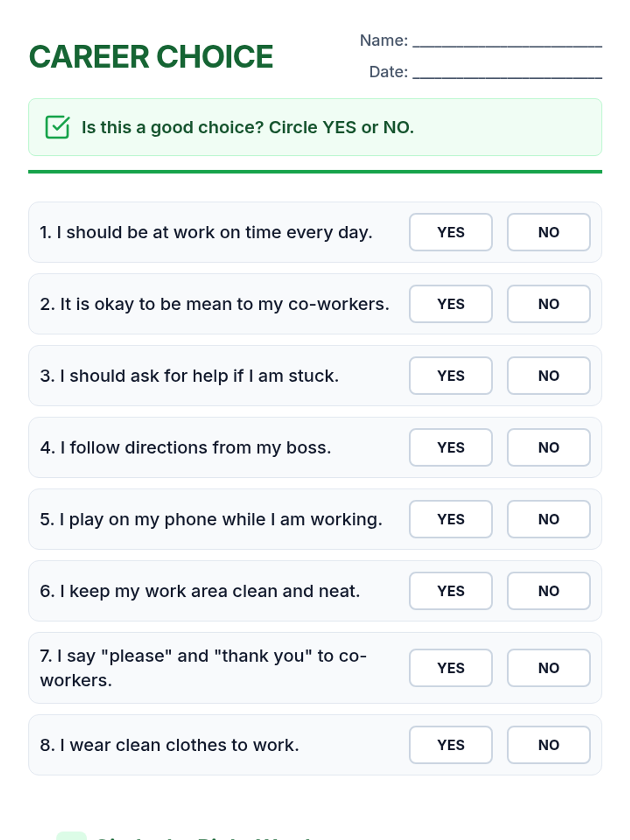Choose YES for being mean to co-workers

[450, 304]
